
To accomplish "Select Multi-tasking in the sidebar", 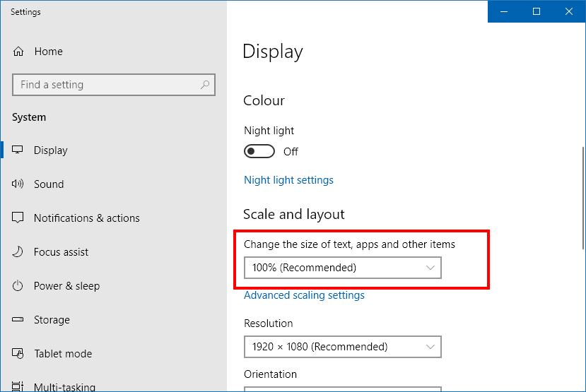I will pyautogui.click(x=64, y=386).
